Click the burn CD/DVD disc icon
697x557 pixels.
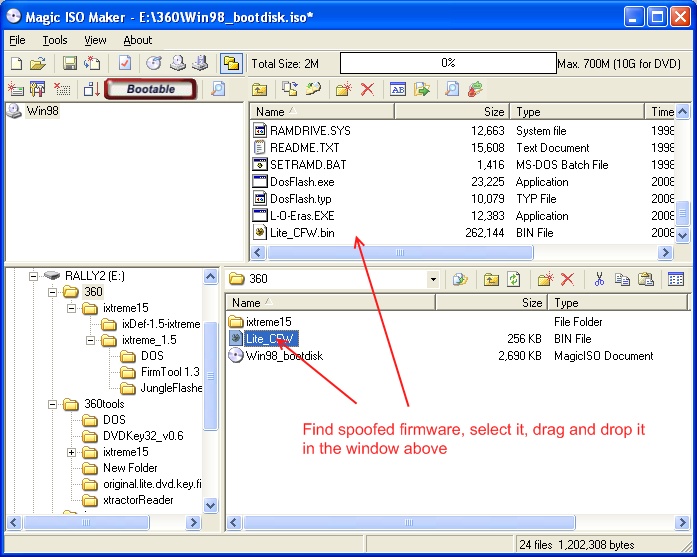(154, 64)
